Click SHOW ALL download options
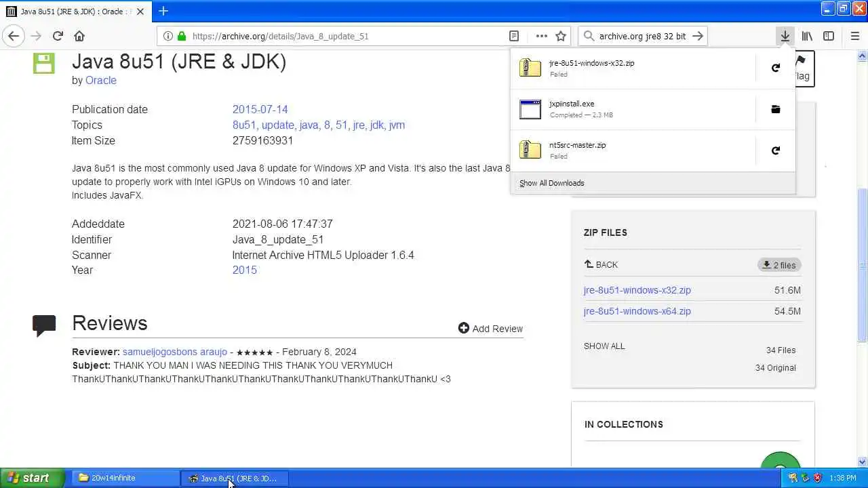Screen dimensions: 868x488 [604, 346]
